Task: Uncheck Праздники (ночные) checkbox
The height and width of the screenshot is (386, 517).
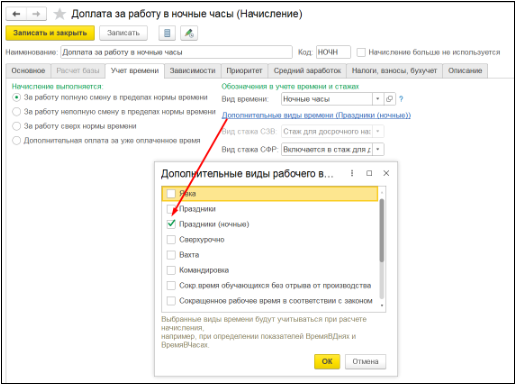Action: tap(171, 224)
